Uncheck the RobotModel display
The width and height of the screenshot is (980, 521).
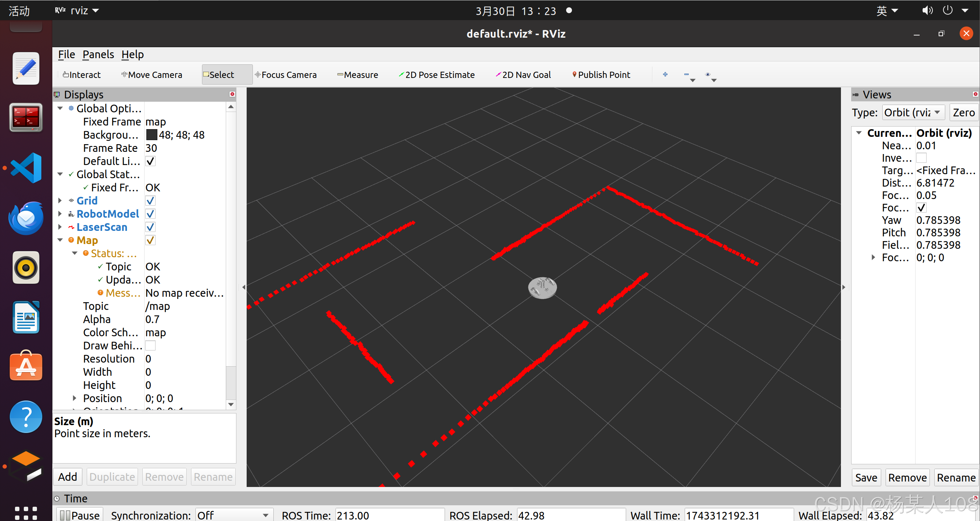click(150, 214)
